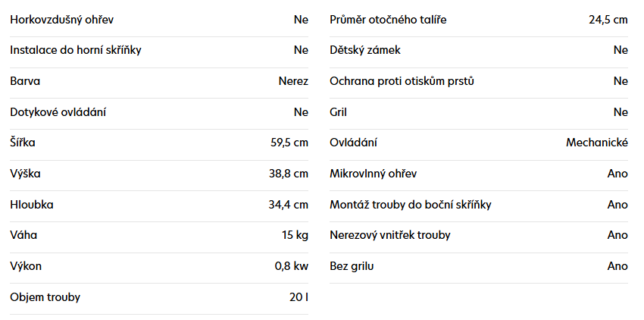Select the 'Nerezový vnitřek trouby' label
This screenshot has height=320, width=644.
coord(390,235)
